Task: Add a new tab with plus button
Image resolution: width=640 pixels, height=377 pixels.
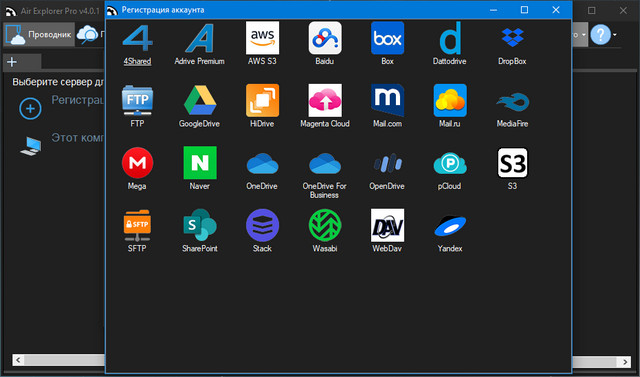Action: 12,62
